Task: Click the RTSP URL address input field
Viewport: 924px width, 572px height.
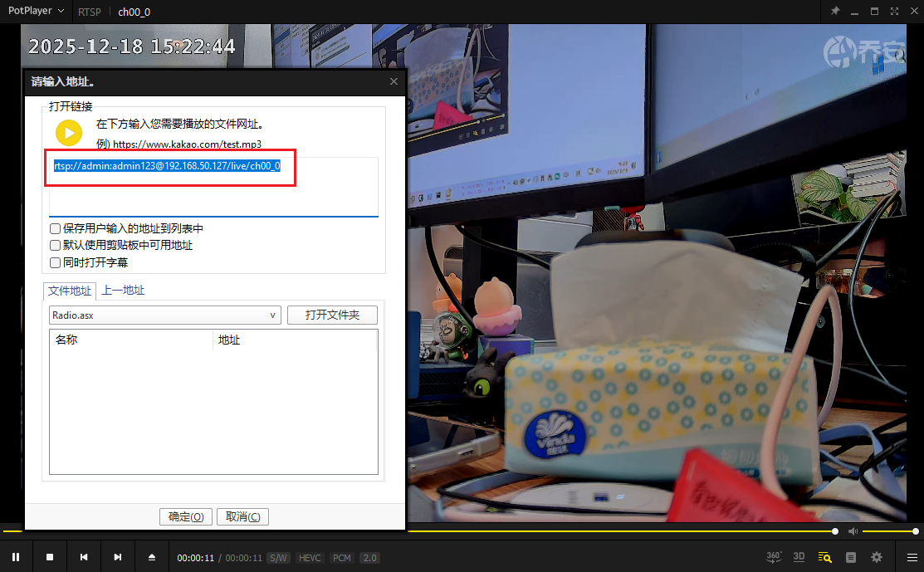Action: point(213,187)
